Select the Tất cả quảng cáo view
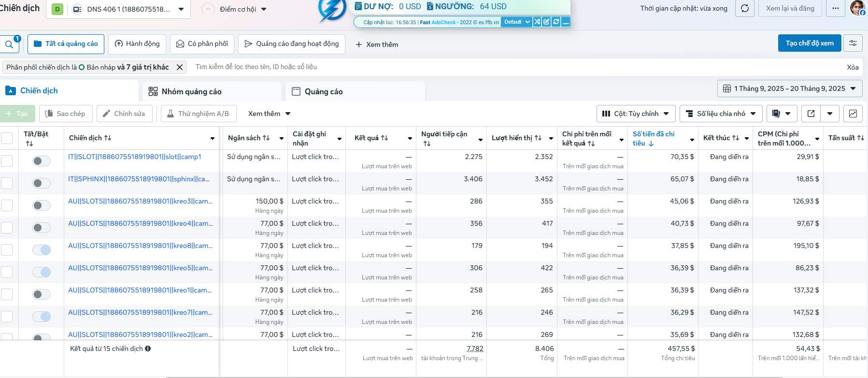The height and width of the screenshot is (378, 868). [66, 44]
